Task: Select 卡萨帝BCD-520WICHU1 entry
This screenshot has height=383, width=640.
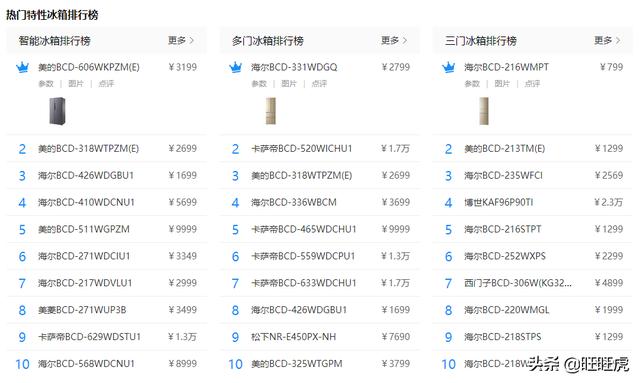Action: click(302, 149)
